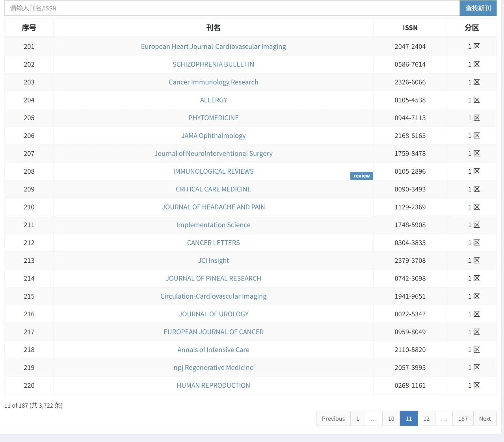
Task: Open Journal of NeuroInterventional Surgery link
Action: click(213, 153)
